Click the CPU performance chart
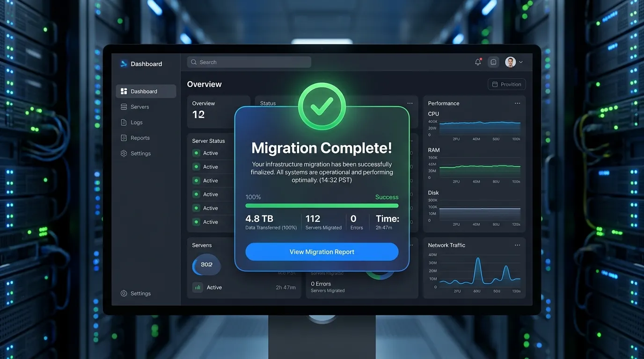Screen dimensions: 644x359 [480, 128]
